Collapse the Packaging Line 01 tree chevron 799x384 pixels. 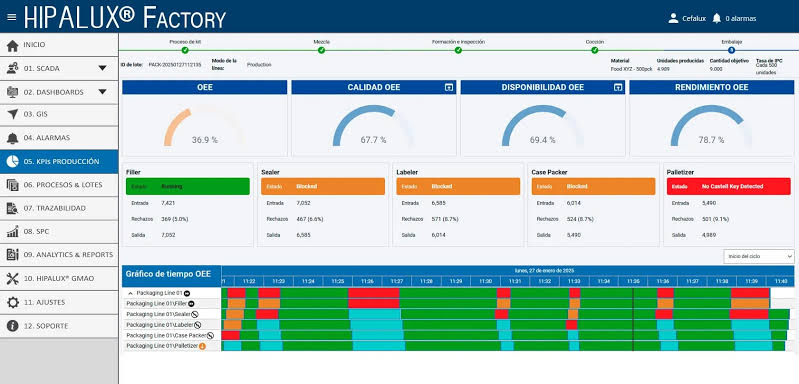(x=129, y=293)
